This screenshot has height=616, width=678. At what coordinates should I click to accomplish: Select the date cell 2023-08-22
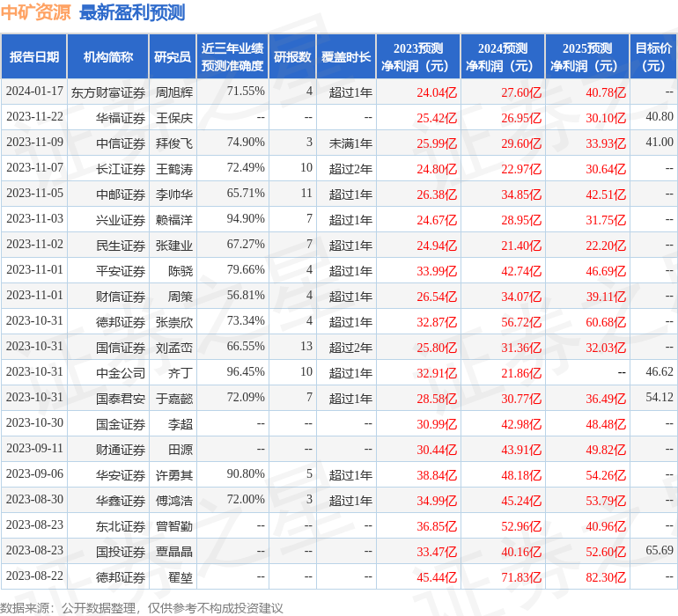coord(34,576)
